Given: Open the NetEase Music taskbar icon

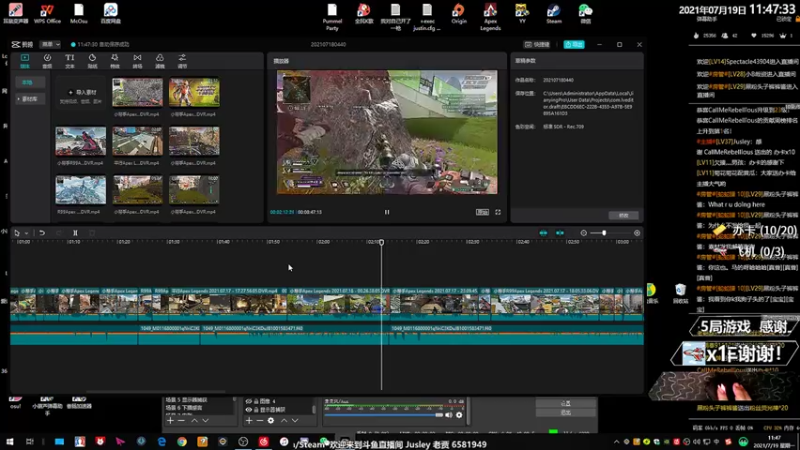Looking at the screenshot, I should coord(263,442).
